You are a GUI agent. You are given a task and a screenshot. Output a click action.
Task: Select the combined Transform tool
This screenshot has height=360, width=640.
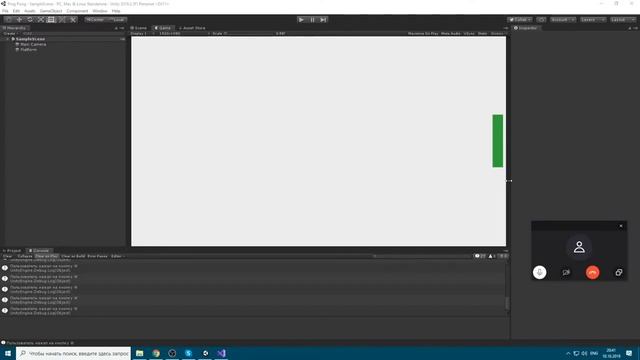pyautogui.click(x=62, y=20)
